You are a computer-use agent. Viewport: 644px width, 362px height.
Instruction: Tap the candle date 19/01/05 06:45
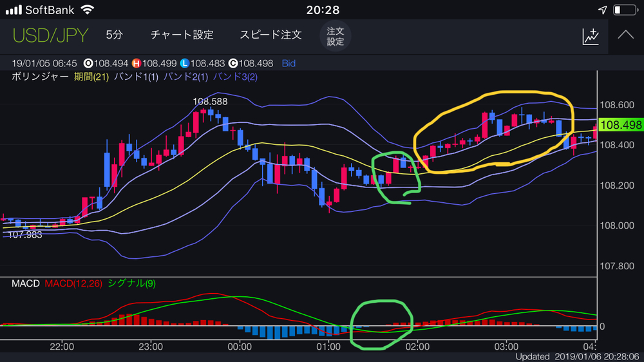click(44, 63)
